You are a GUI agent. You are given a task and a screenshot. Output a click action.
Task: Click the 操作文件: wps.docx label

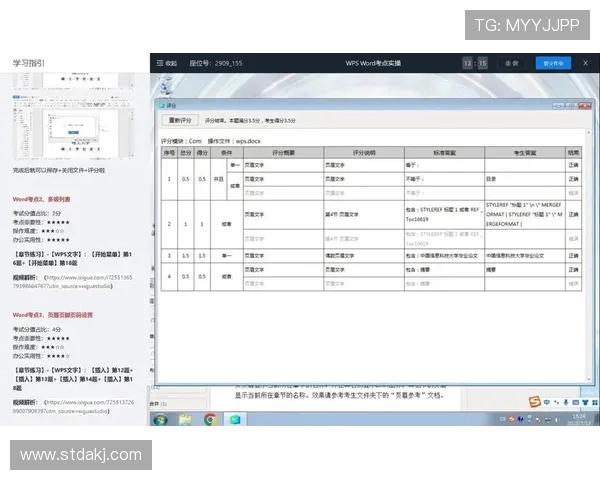click(234, 141)
